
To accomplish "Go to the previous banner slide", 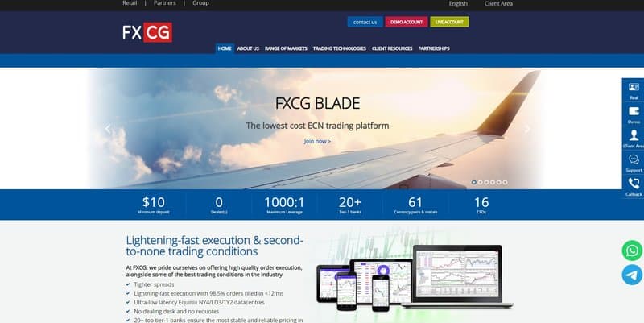I will pos(108,129).
